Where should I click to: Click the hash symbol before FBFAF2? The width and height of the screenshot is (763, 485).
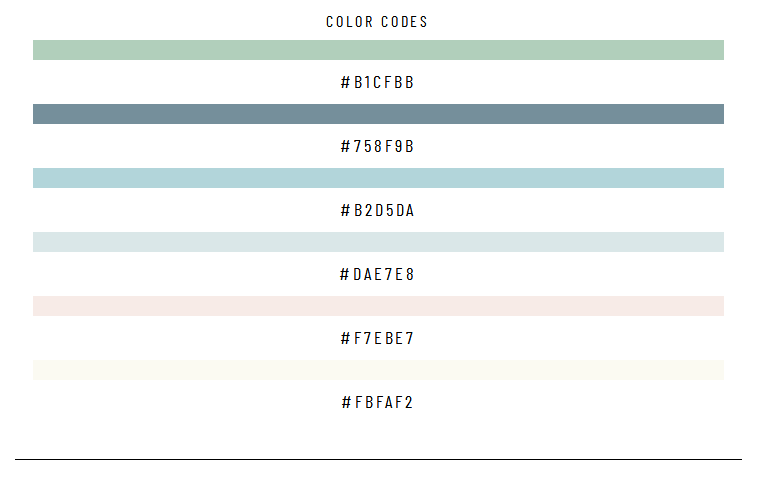(346, 402)
